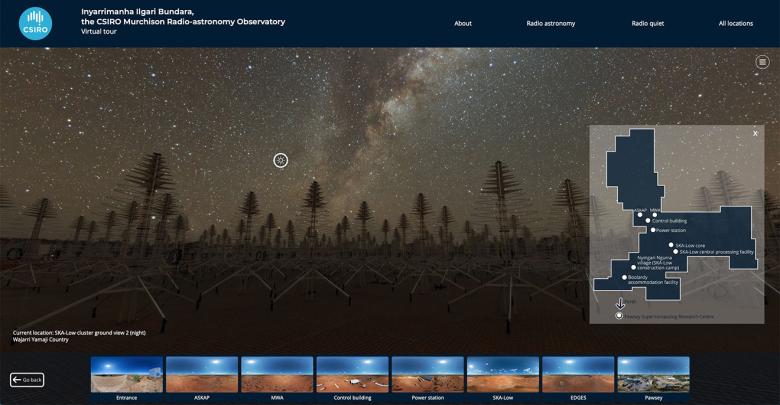Click the Virtual tour subtitle

(x=98, y=31)
